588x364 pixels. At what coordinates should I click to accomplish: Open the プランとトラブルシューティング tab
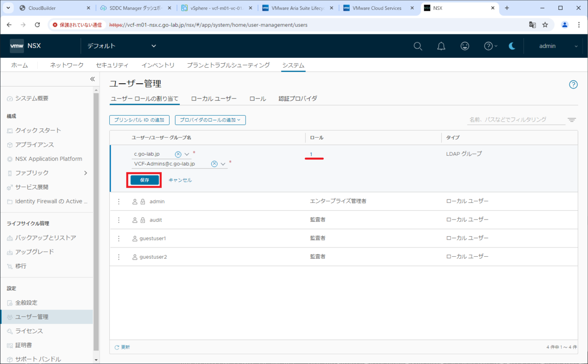[x=228, y=65]
